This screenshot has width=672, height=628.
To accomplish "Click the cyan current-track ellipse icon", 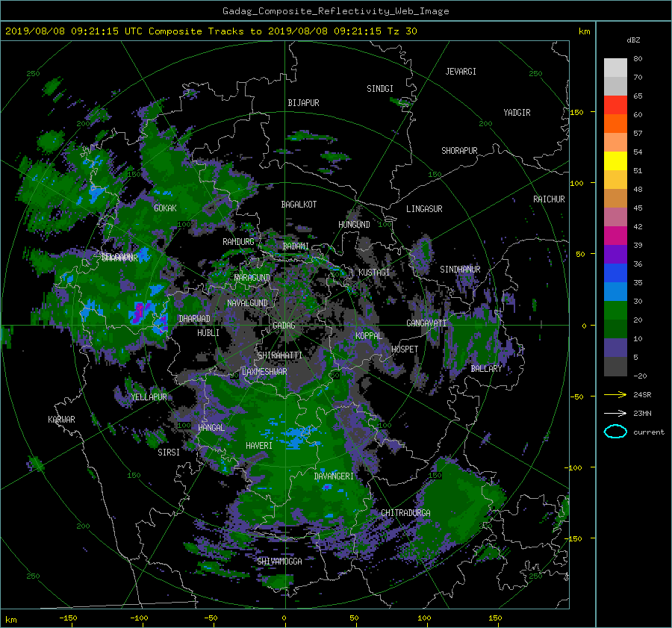I will click(x=615, y=432).
